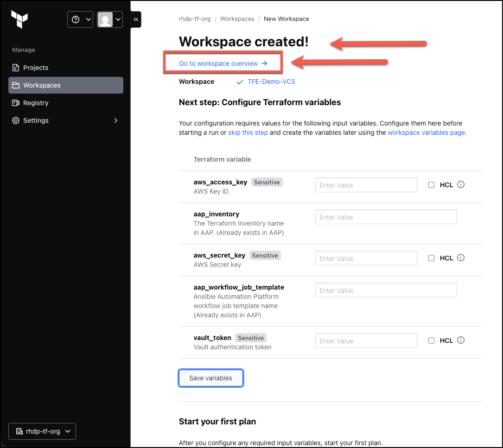Screen dimensions: 503x448
Task: Enable HCL checkbox for aws_secret_key
Action: 431,258
